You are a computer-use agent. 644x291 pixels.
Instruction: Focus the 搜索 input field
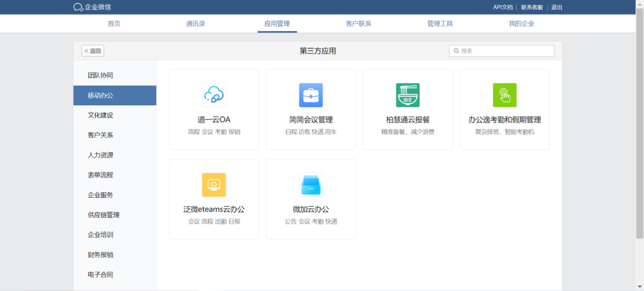(501, 51)
